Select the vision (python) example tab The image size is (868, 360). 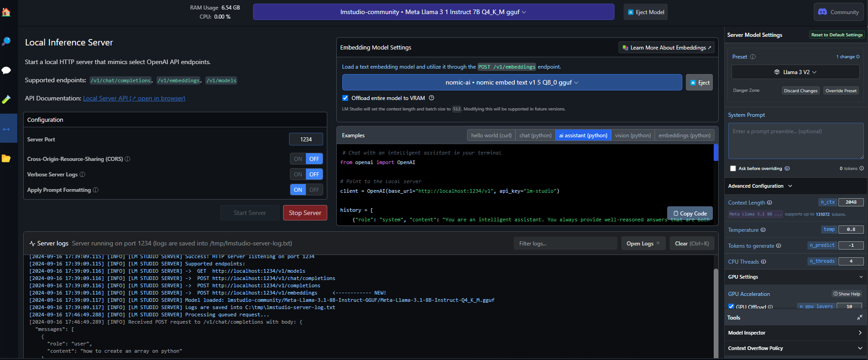[633, 135]
